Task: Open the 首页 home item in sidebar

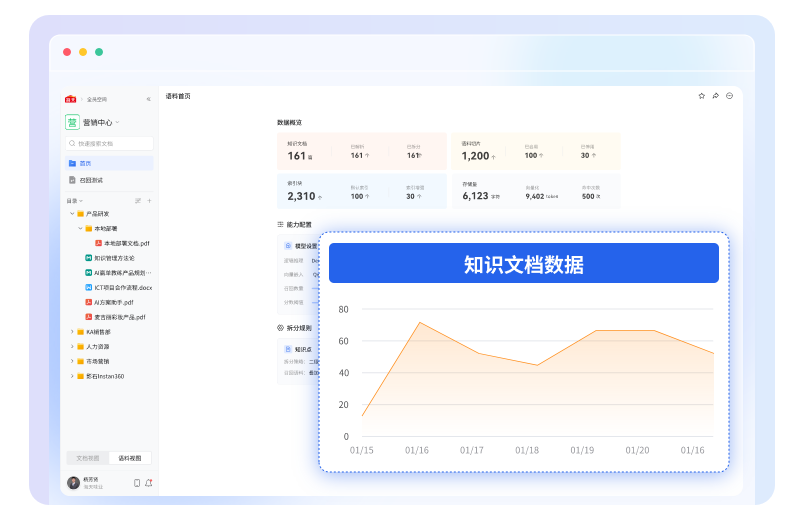Action: point(109,163)
